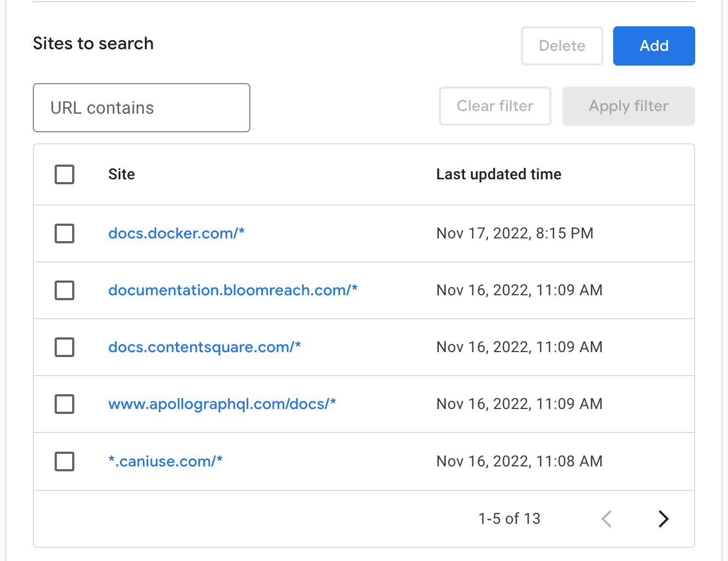Go to previous page of sites
Viewport: 728px width, 561px height.
(606, 518)
